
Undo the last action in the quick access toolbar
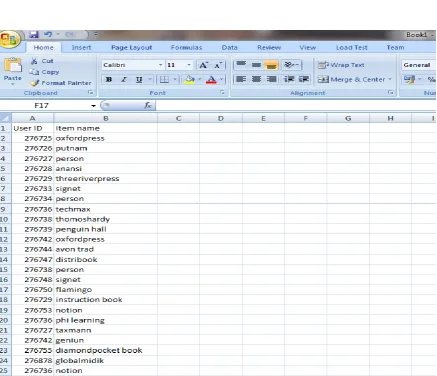(48, 34)
